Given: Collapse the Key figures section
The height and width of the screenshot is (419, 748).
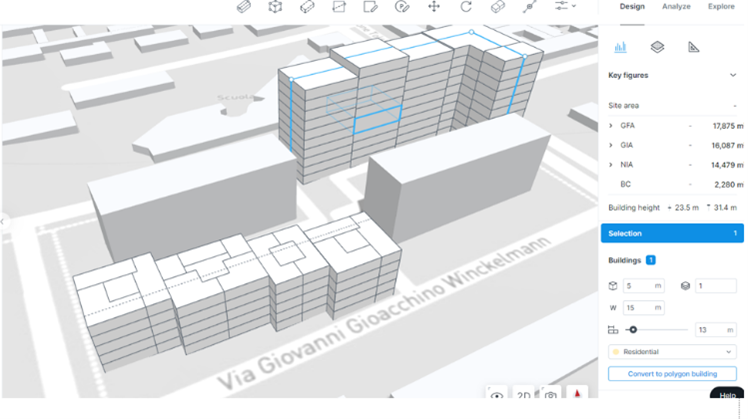Looking at the screenshot, I should (732, 75).
